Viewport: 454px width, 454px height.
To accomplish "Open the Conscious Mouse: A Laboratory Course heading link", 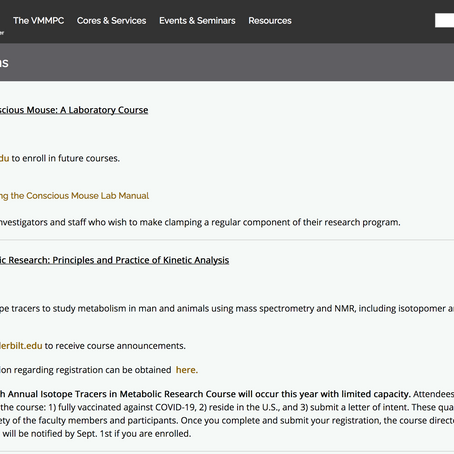I will point(74,110).
